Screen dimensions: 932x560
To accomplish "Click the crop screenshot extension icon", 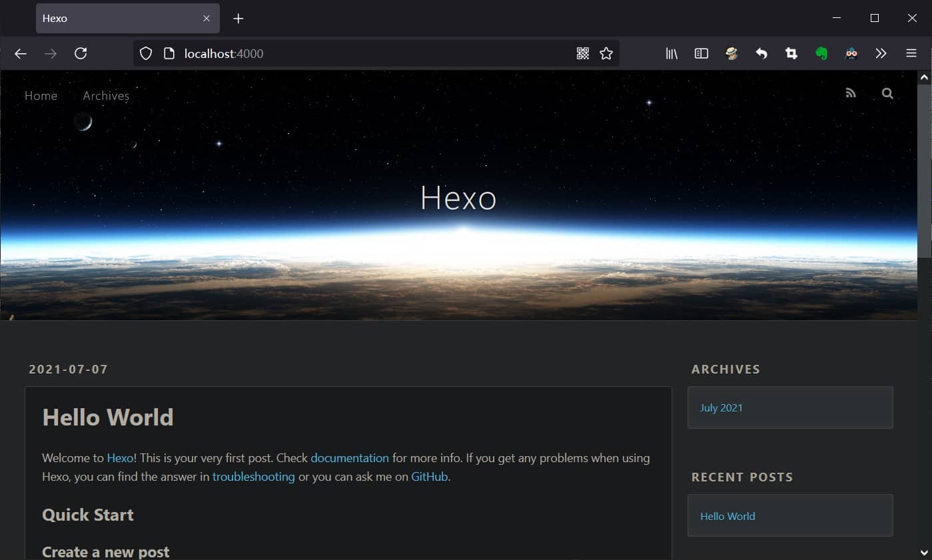I will coord(791,54).
